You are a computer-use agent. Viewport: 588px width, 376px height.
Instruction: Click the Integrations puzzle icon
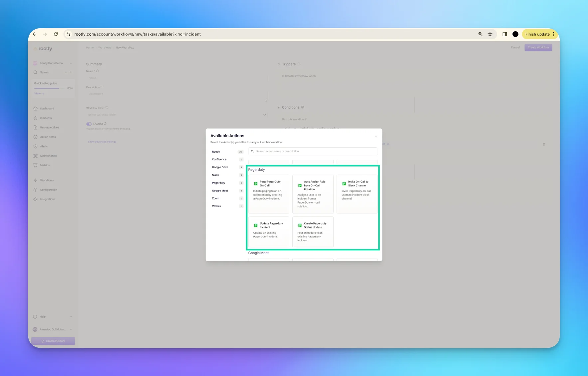point(35,199)
